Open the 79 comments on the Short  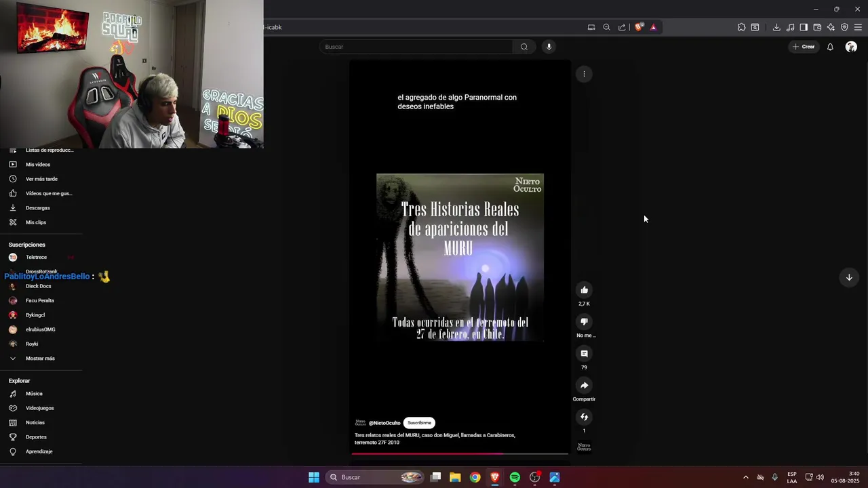[x=584, y=354]
